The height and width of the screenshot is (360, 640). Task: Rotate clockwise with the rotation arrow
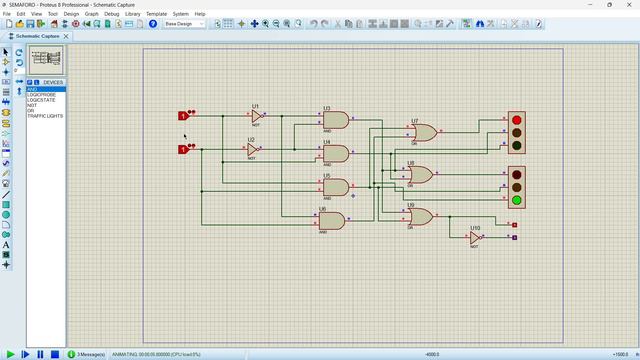[x=19, y=53]
